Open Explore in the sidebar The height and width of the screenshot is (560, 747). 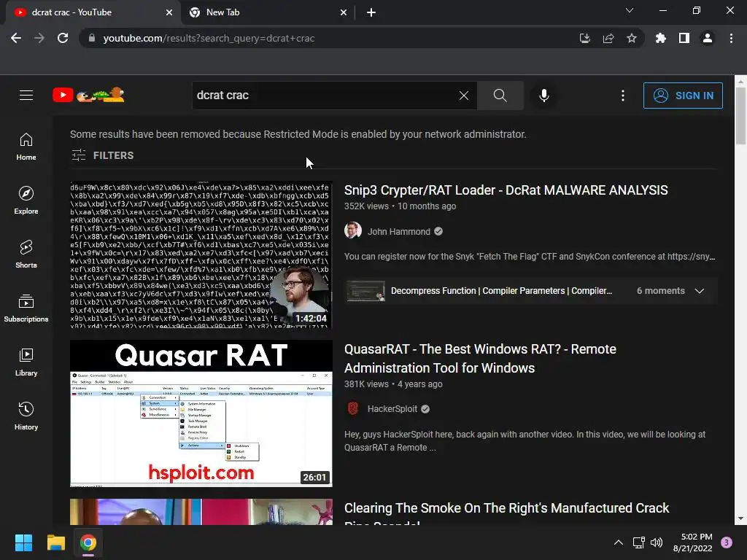point(26,201)
